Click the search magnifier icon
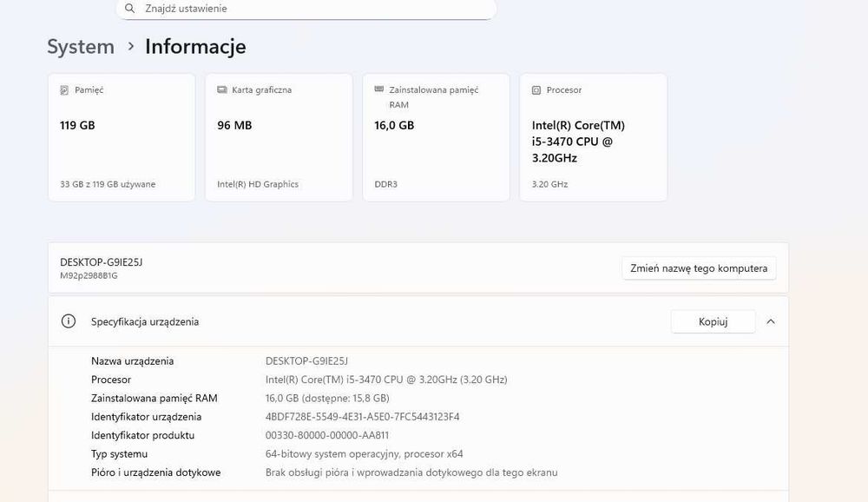The image size is (868, 502). (x=129, y=9)
